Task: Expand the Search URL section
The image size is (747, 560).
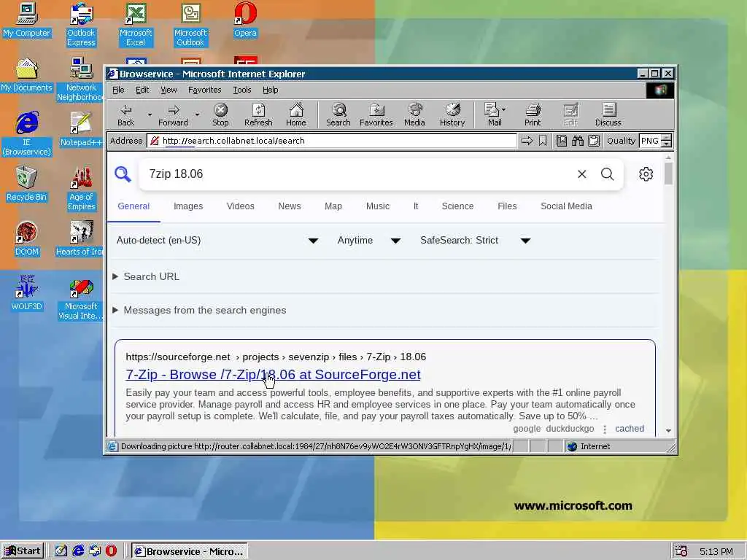Action: 146,276
